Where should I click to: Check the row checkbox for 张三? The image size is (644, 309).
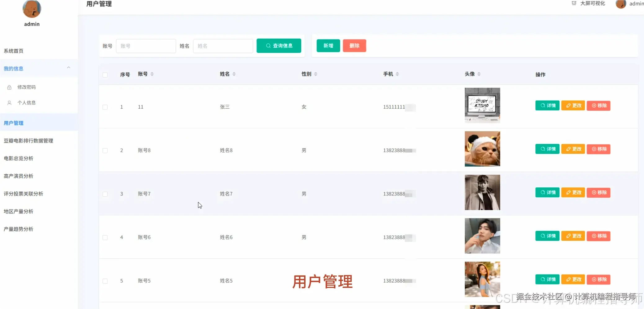click(105, 107)
